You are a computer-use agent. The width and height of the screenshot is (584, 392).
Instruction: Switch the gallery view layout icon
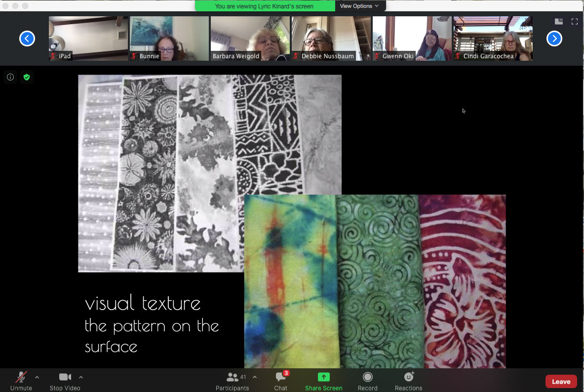[x=559, y=22]
